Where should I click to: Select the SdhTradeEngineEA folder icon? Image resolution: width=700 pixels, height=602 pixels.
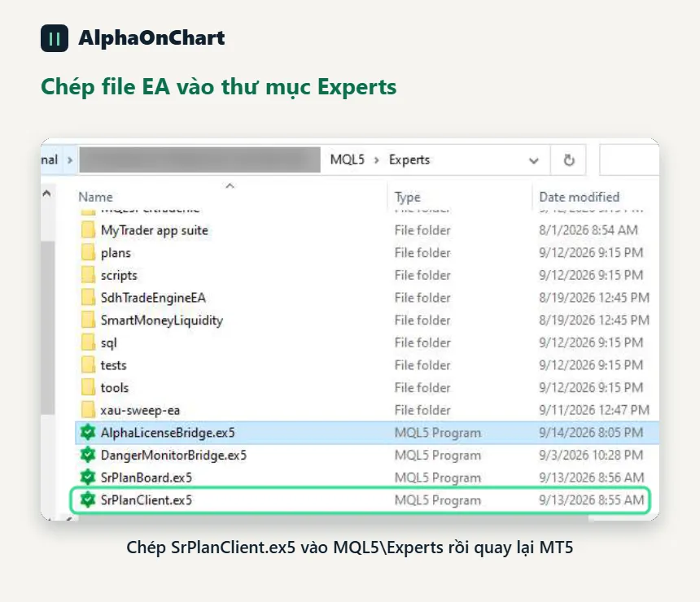[89, 298]
